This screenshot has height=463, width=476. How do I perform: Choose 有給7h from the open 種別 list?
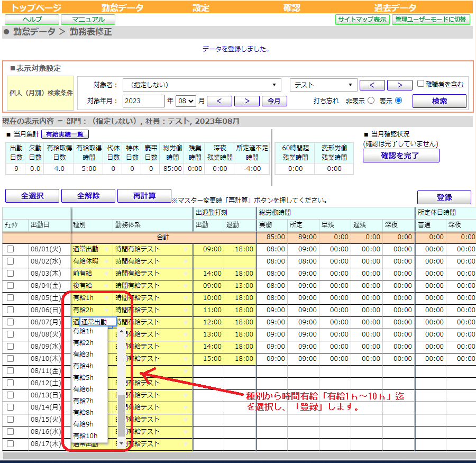[x=89, y=401]
